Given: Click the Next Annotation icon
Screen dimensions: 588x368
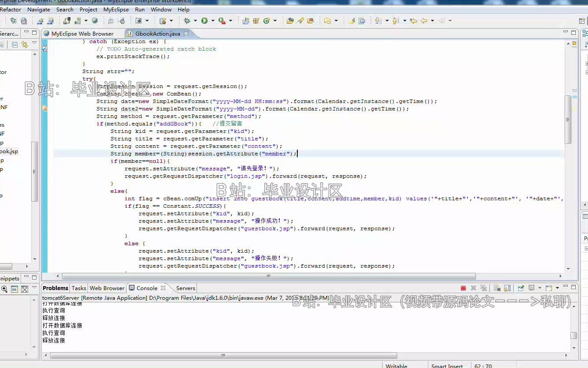Looking at the screenshot, I should click(378, 21).
